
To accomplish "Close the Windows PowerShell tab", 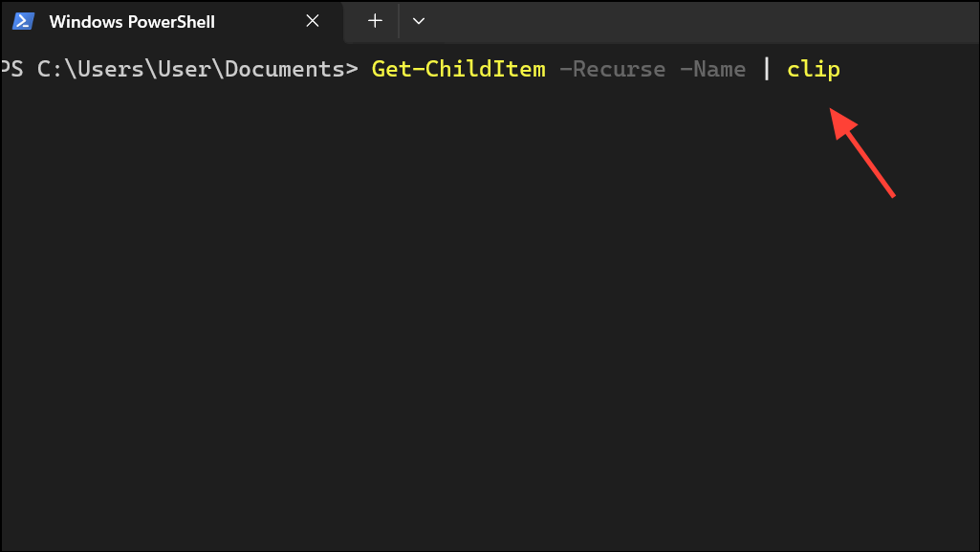I will tap(312, 20).
